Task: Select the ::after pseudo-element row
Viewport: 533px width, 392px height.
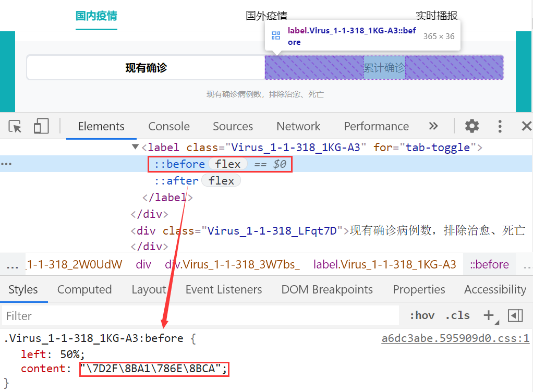Action: tap(176, 181)
